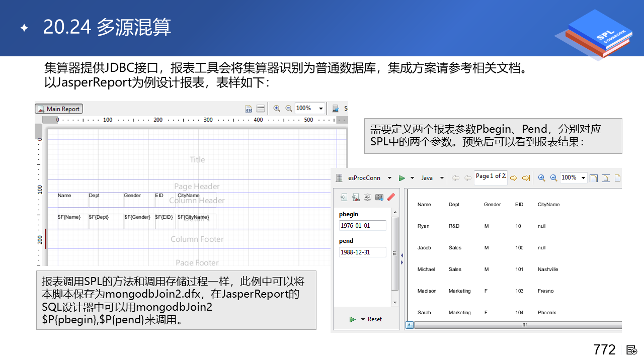Click the pend date input field
This screenshot has width=644, height=362.
tap(362, 252)
